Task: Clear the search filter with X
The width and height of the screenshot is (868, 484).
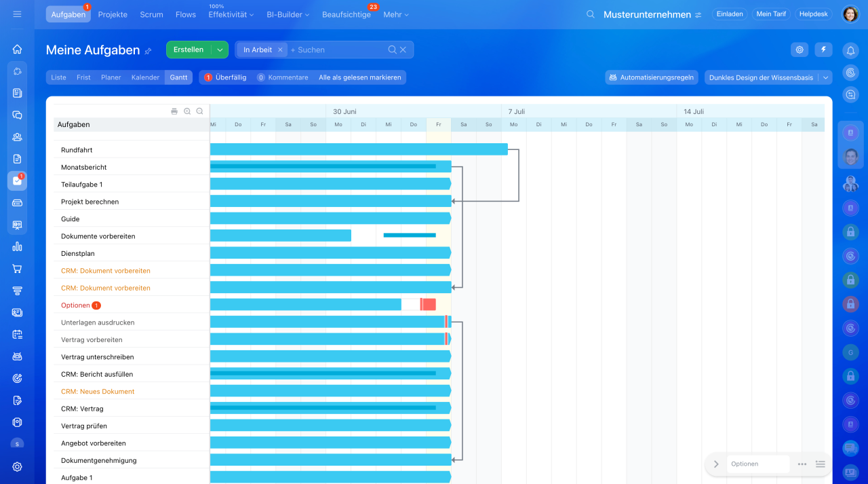Action: click(403, 50)
